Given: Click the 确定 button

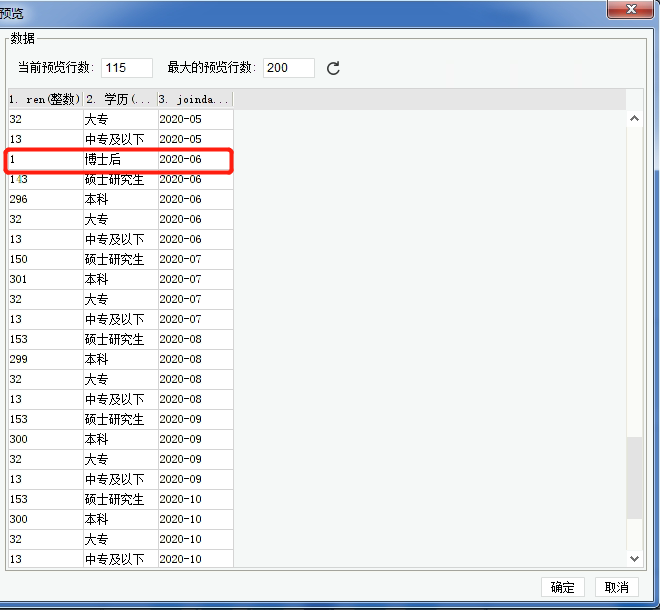Looking at the screenshot, I should (x=562, y=587).
